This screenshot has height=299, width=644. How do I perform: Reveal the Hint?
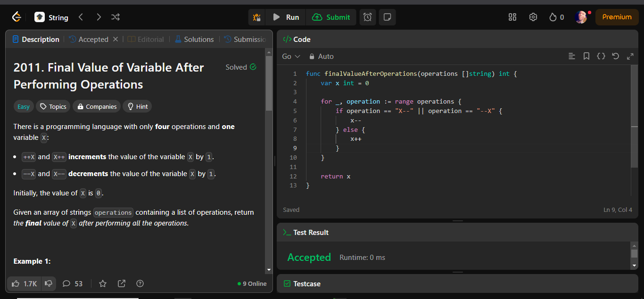tap(137, 106)
